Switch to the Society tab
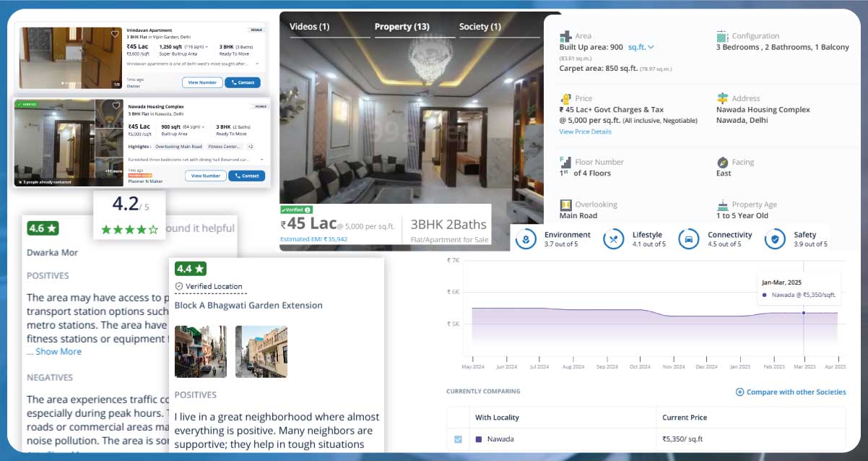Viewport: 868px width, 461px height. (479, 26)
